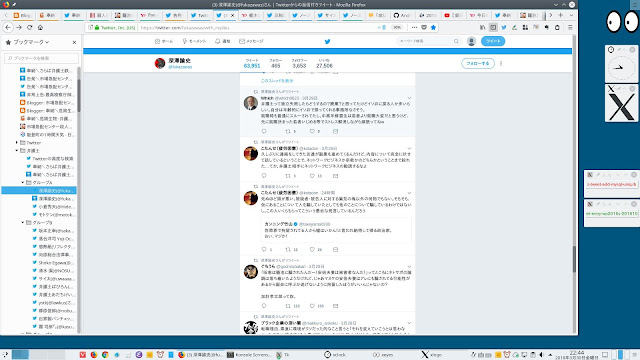
Task: Open the こたんせ tweet caret menu (first)
Action: click(409, 149)
